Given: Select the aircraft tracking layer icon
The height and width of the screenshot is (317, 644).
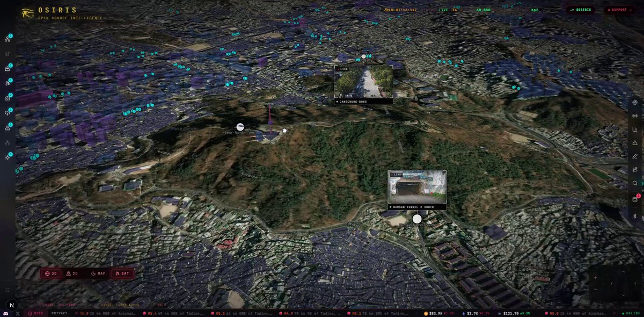Looking at the screenshot, I should click(8, 54).
